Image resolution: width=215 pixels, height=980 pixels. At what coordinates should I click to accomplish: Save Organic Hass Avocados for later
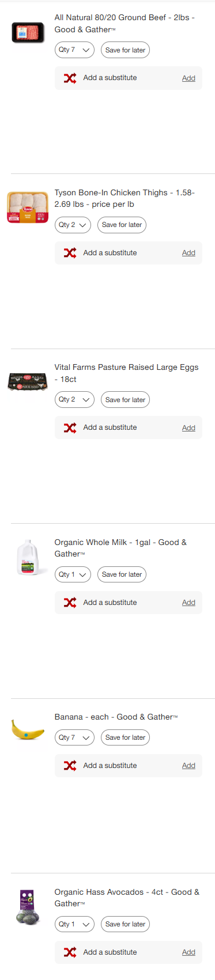pos(125,924)
